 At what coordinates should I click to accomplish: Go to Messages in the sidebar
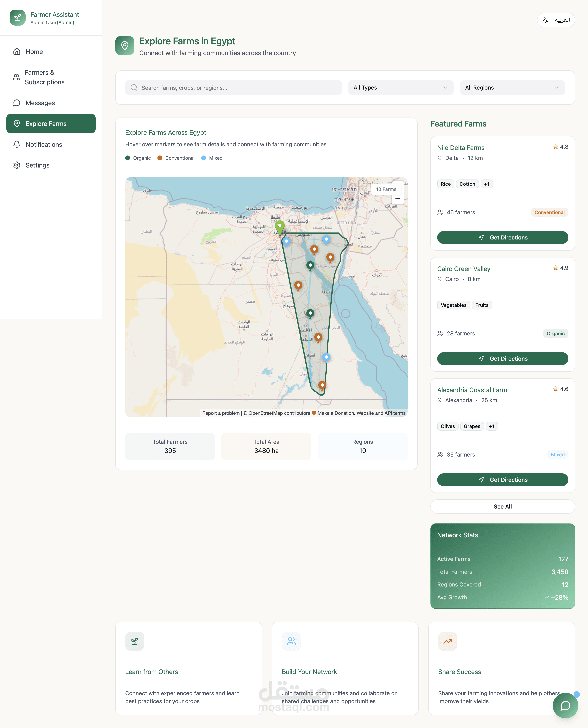pos(40,103)
